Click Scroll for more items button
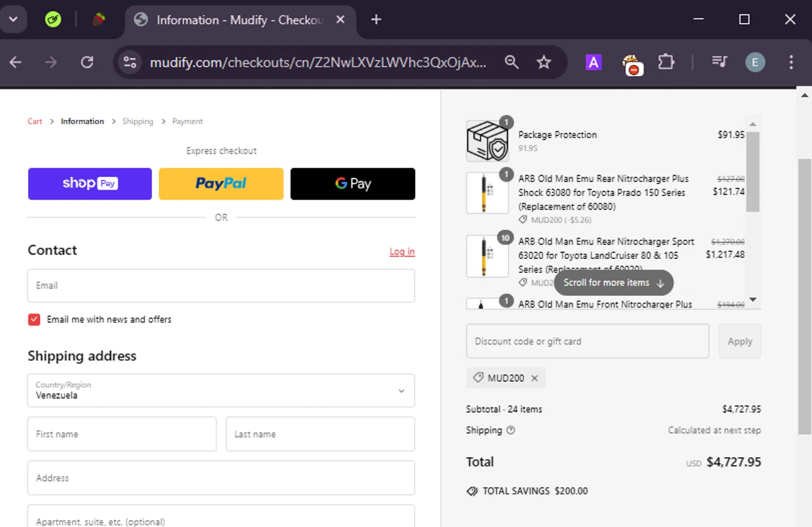The width and height of the screenshot is (812, 527). 613,283
